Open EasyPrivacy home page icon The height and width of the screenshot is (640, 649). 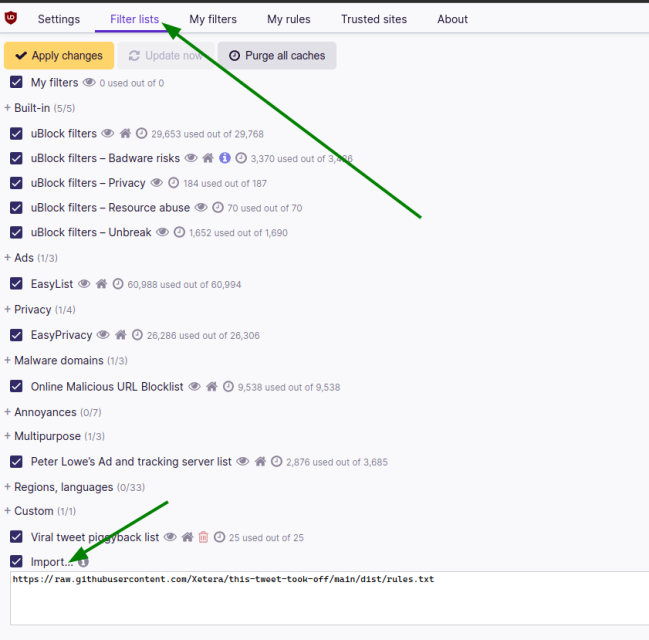121,335
